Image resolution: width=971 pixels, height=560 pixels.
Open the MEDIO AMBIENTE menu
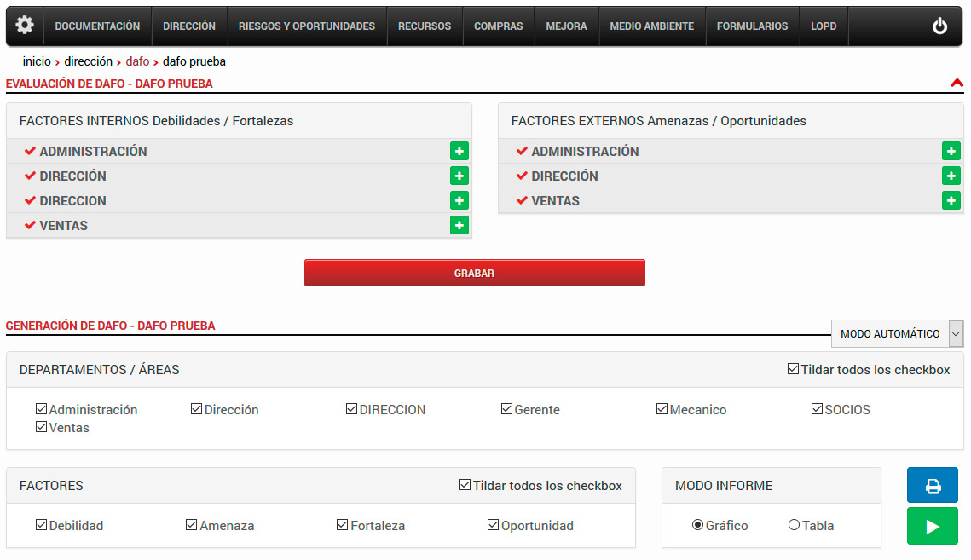651,26
